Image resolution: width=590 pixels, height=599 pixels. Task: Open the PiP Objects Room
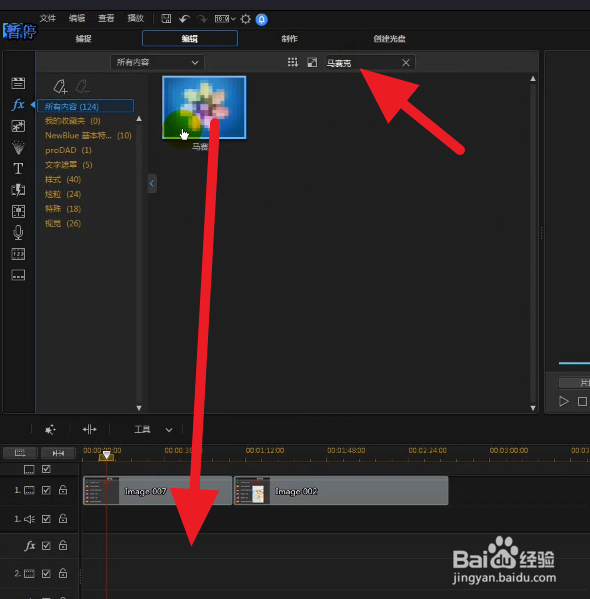pyautogui.click(x=18, y=126)
